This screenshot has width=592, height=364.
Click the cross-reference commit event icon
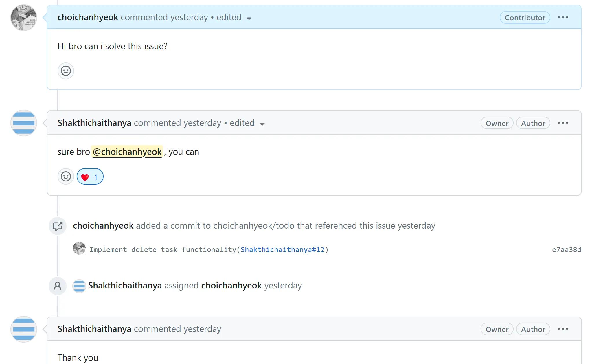58,226
